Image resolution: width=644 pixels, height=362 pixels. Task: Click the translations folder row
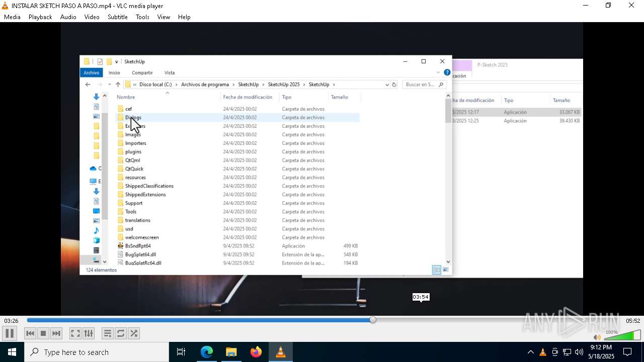[237, 220]
